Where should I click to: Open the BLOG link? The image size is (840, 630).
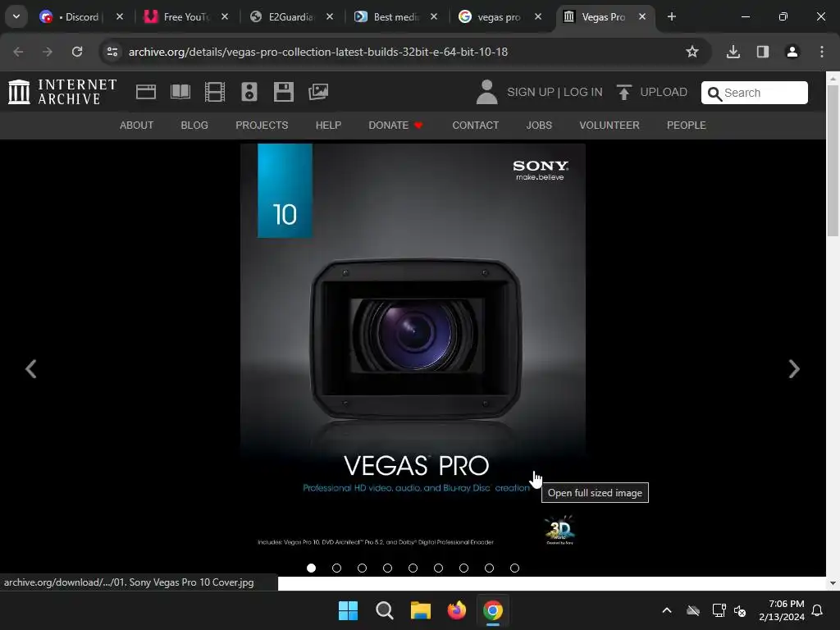click(194, 126)
